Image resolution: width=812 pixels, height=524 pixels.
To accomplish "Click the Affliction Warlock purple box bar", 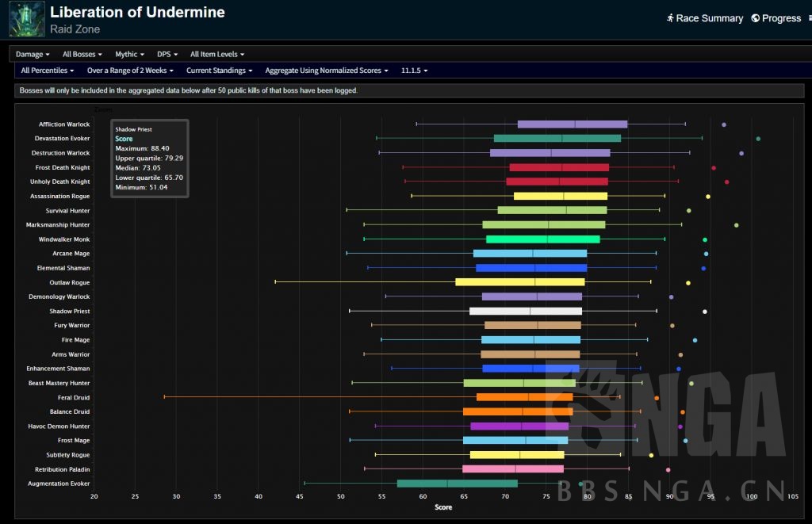I will [x=572, y=124].
